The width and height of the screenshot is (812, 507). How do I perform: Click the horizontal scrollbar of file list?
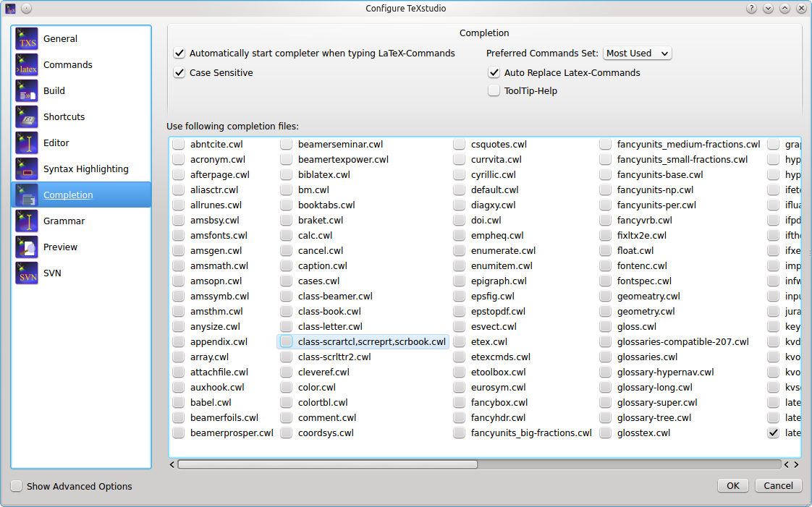(327, 464)
